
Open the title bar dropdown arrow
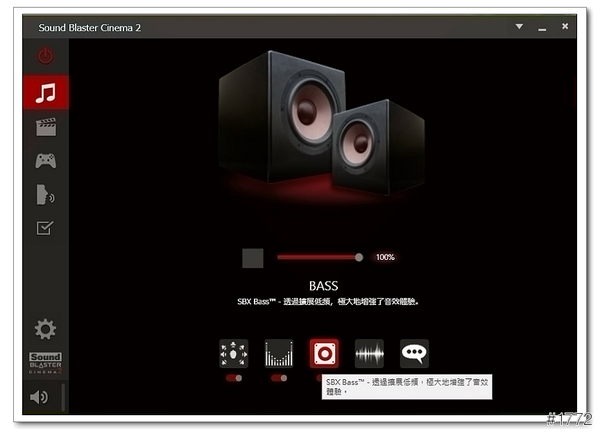tap(519, 27)
